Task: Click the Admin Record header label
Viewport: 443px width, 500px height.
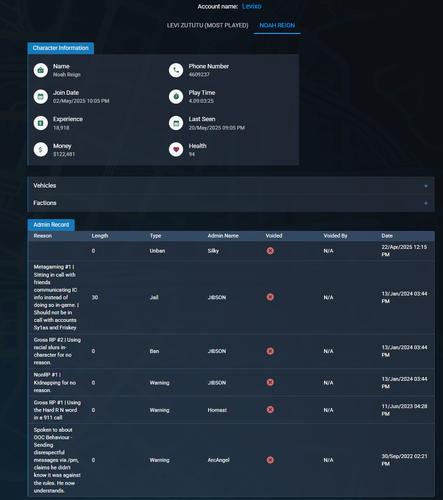Action: pyautogui.click(x=51, y=225)
